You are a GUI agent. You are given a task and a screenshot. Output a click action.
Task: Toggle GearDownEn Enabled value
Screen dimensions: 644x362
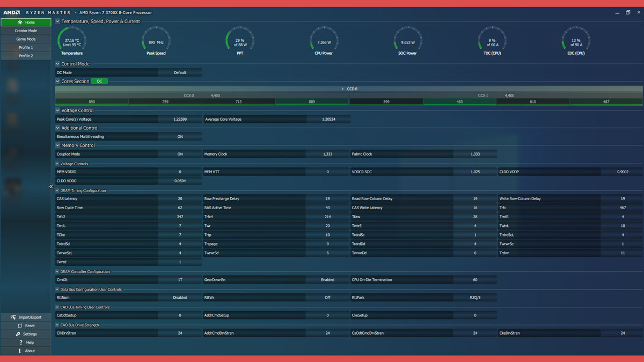(327, 280)
